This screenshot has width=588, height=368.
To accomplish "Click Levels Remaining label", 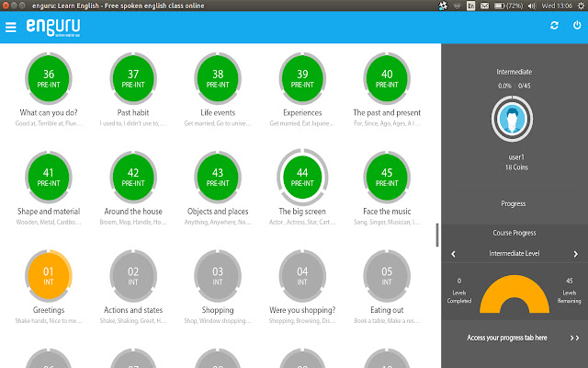I will pyautogui.click(x=570, y=297).
